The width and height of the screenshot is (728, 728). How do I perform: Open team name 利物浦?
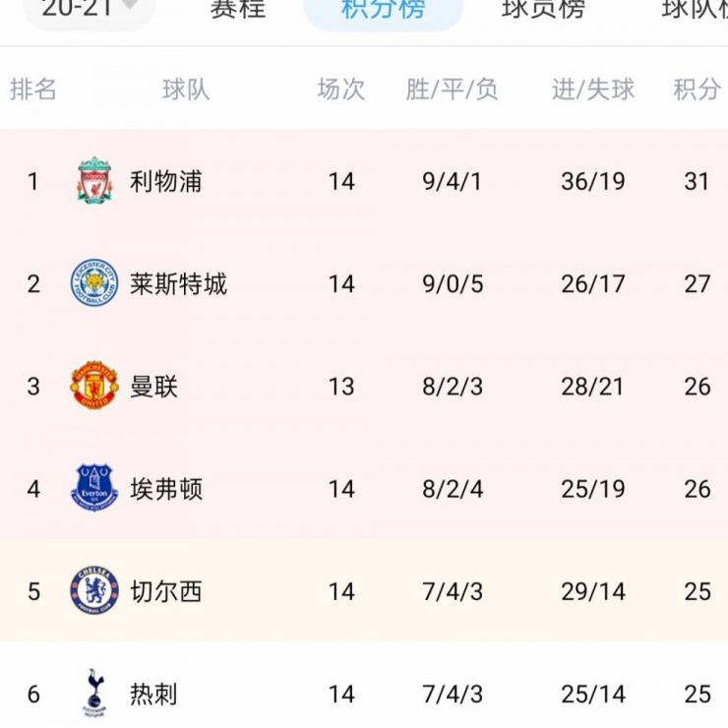click(x=166, y=181)
